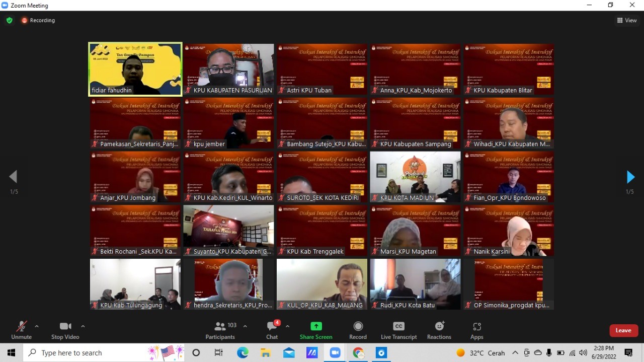Unmute the microphone
The image size is (644, 362).
tap(21, 330)
